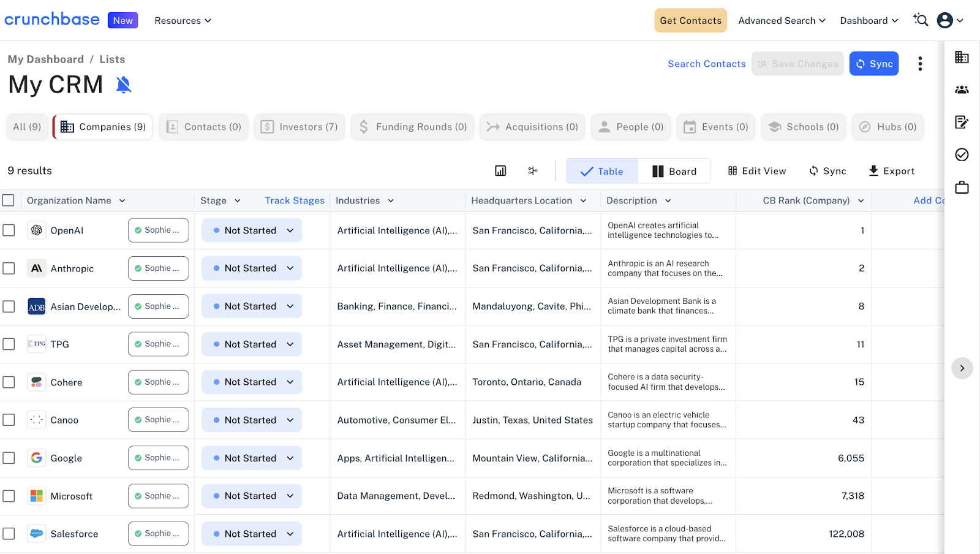Open the three-dot more options menu
The width and height of the screenshot is (980, 554).
tap(920, 64)
